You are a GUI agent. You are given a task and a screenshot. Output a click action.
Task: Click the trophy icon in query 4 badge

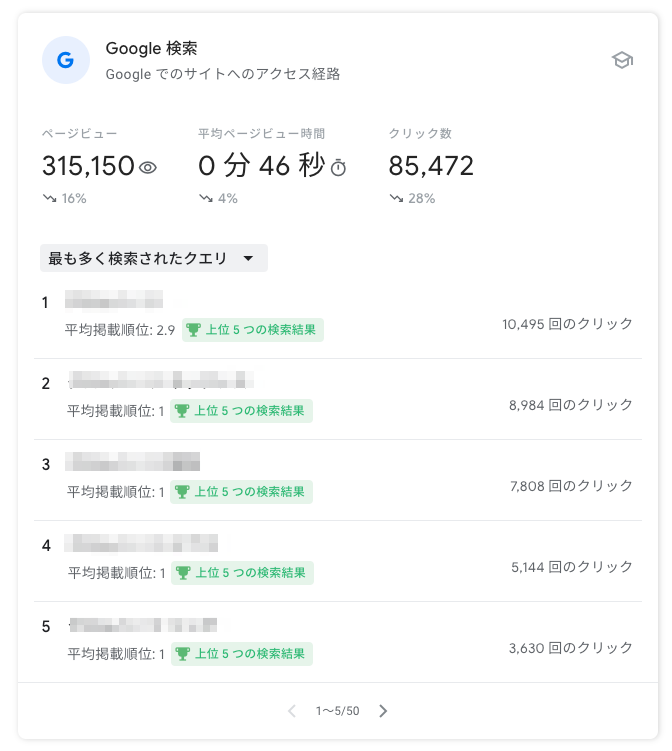(182, 572)
